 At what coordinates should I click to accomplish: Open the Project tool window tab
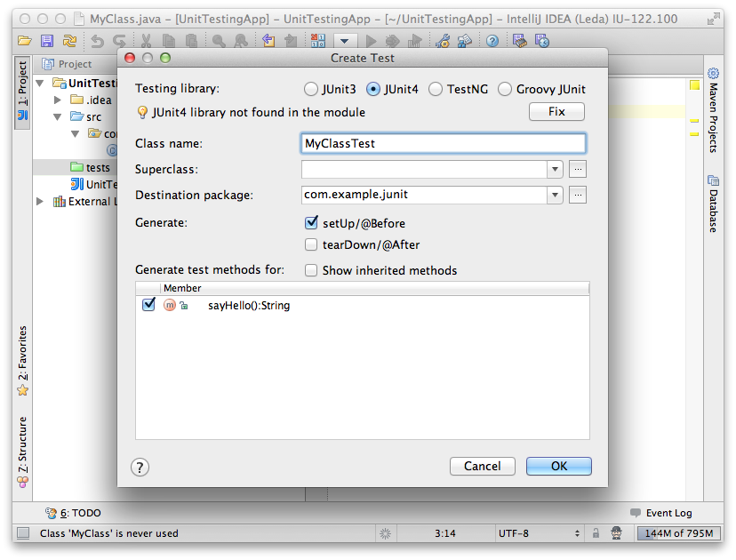tap(22, 92)
